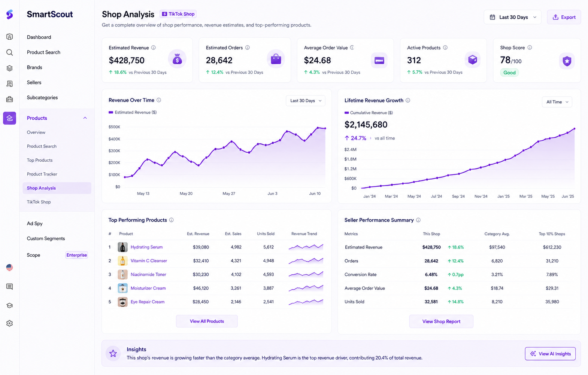Collapse the Products sidebar section
This screenshot has width=588, height=375.
[85, 118]
